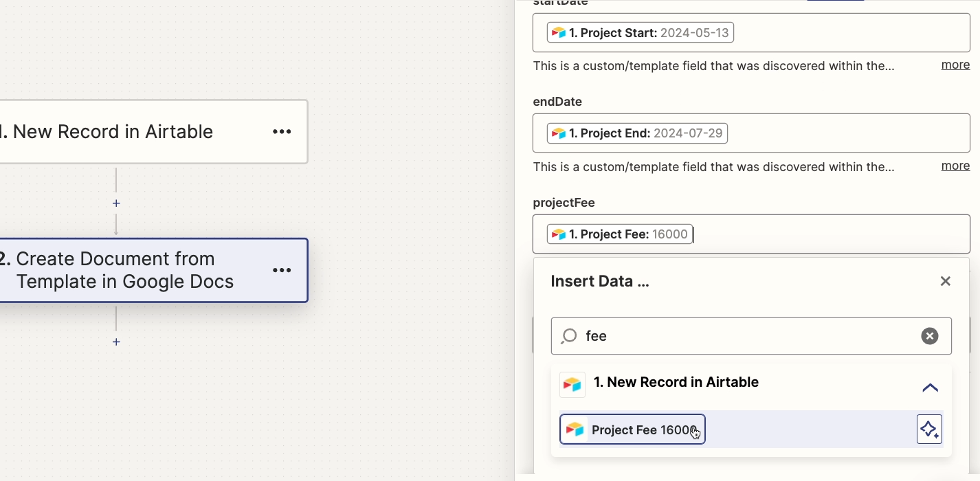Close the Insert Data panel
The width and height of the screenshot is (980, 481).
[x=946, y=281]
